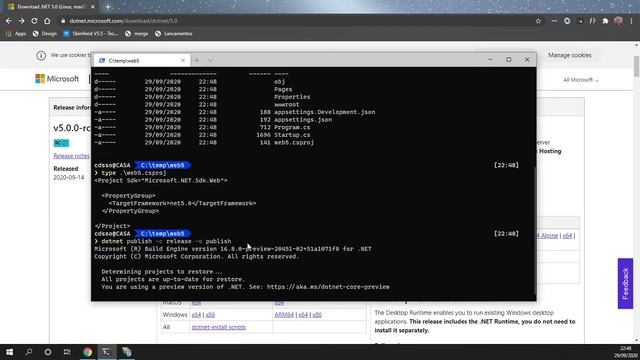
Task: Open the Design bookmark
Action: point(44,34)
